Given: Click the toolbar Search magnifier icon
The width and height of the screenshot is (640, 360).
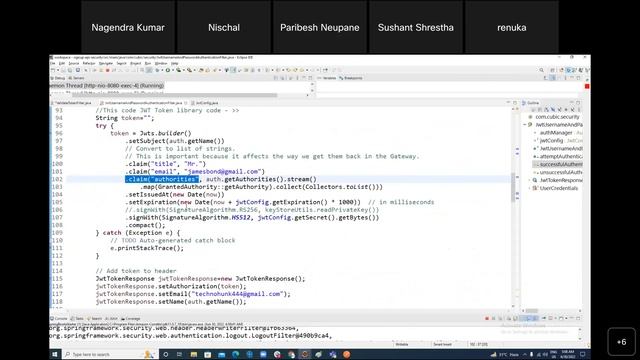Looking at the screenshot, I should coord(542,70).
